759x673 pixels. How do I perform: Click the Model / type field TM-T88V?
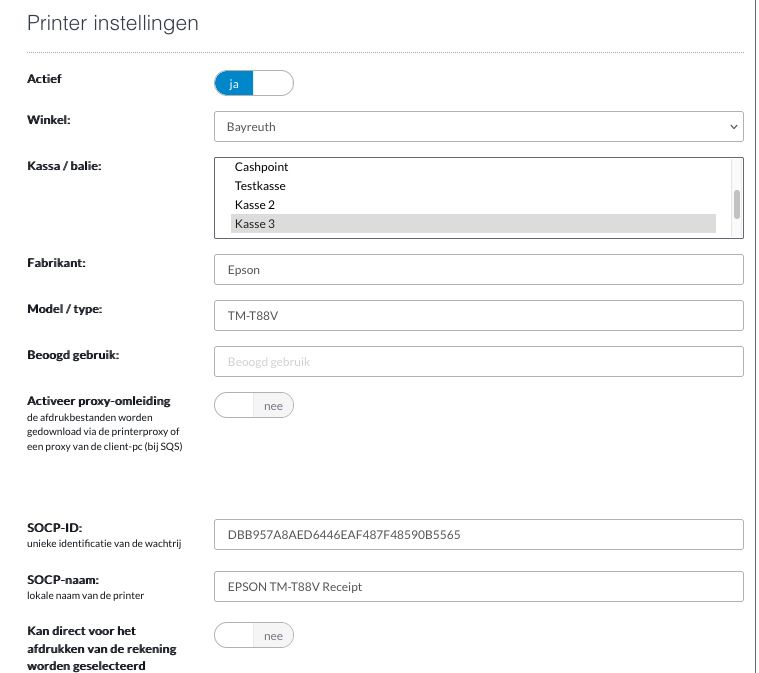(x=479, y=316)
